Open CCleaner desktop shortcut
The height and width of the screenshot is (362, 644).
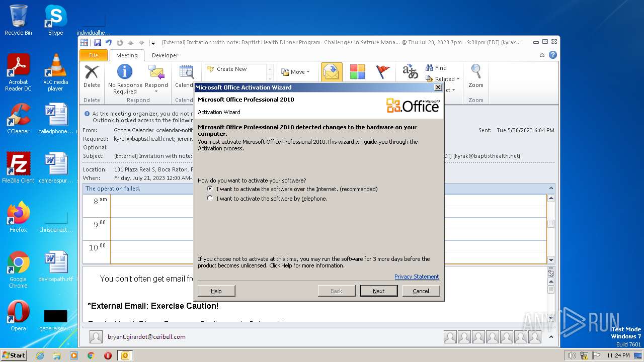pos(18,119)
